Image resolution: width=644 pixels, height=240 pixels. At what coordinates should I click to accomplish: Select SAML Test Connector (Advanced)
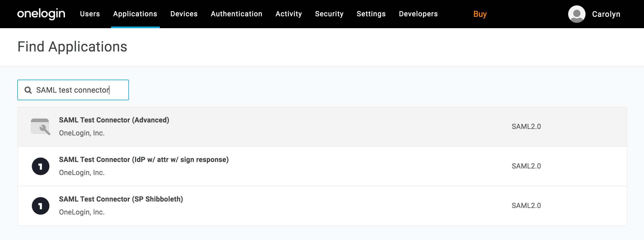click(x=114, y=120)
